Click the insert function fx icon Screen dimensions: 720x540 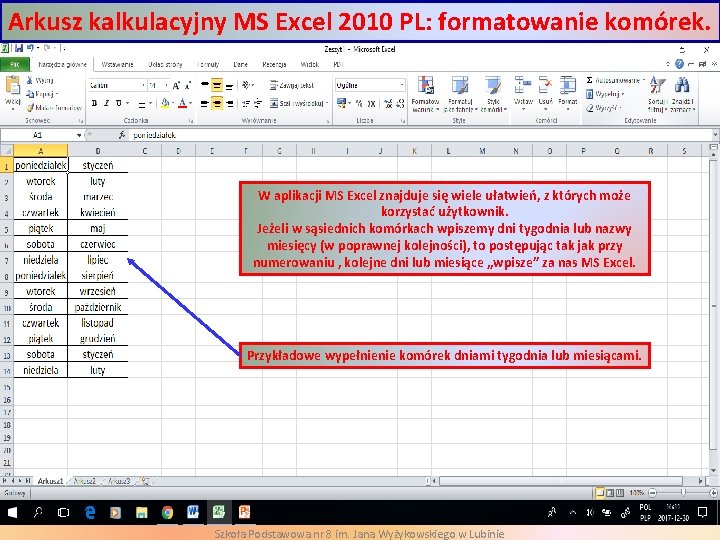(x=122, y=135)
